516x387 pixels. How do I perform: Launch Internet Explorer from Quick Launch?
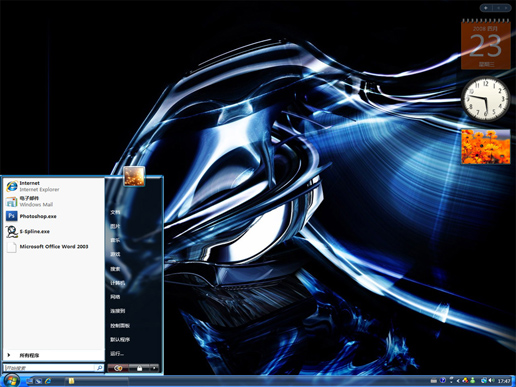(x=48, y=381)
